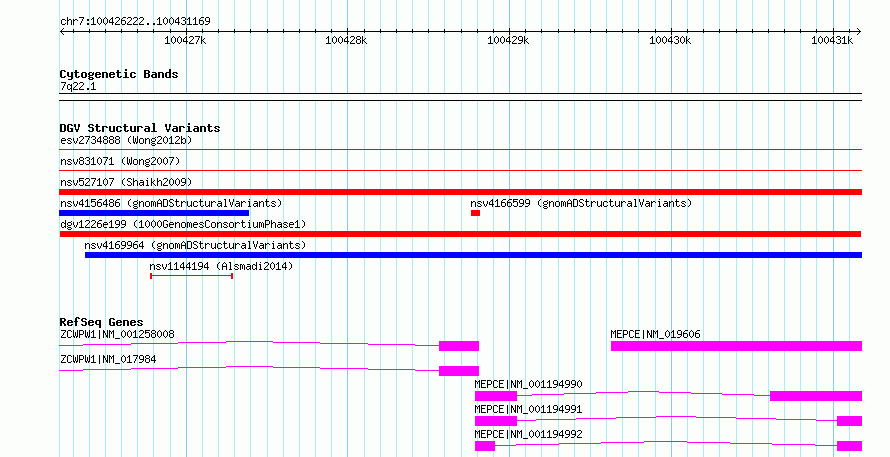Viewport: 890px width, 457px height.
Task: Open variant nsv4156486 gnomAD label
Action: (x=171, y=203)
